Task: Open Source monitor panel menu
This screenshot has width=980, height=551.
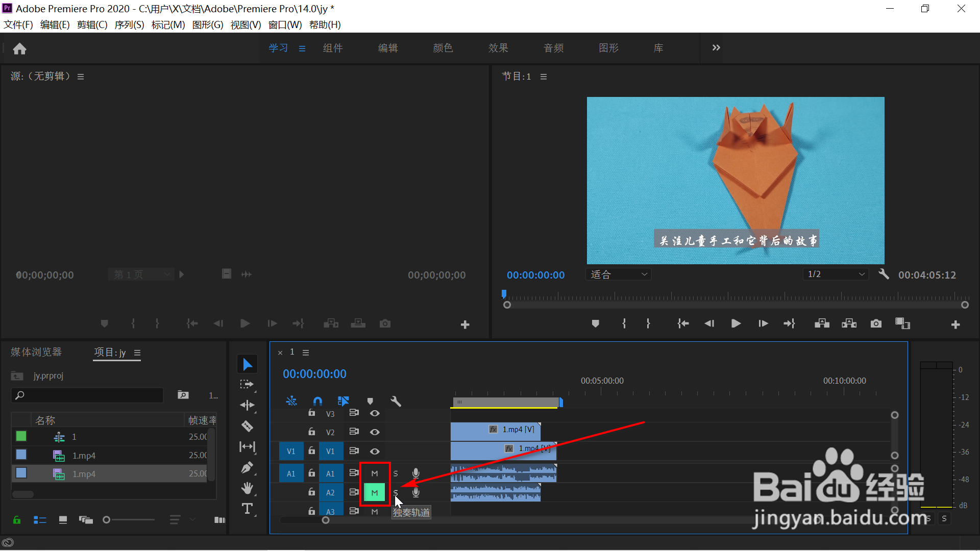Action: click(x=81, y=77)
